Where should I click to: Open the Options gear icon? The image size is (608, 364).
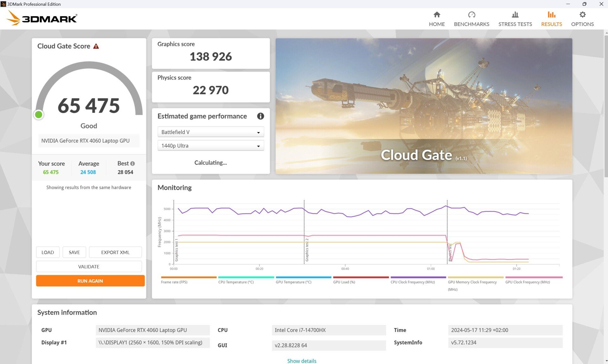pyautogui.click(x=582, y=15)
